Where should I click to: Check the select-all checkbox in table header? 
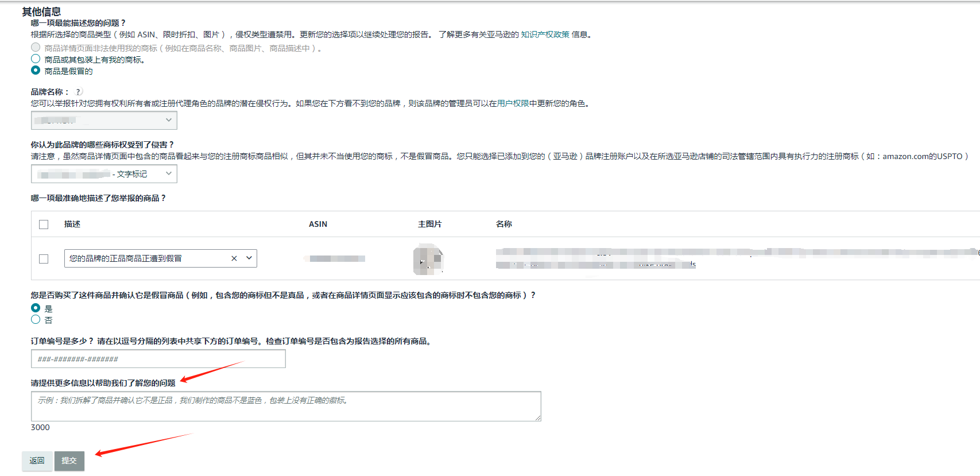coord(44,225)
